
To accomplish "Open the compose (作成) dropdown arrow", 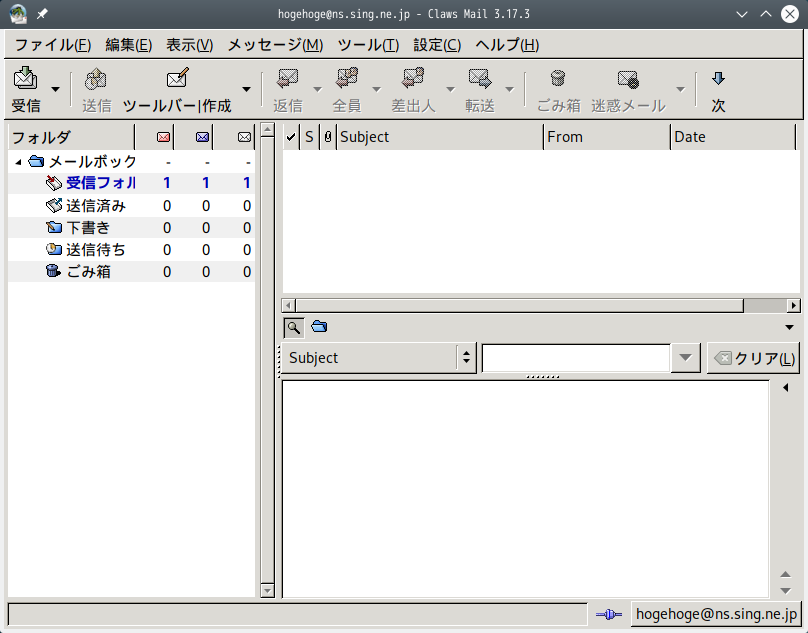I will 247,89.
